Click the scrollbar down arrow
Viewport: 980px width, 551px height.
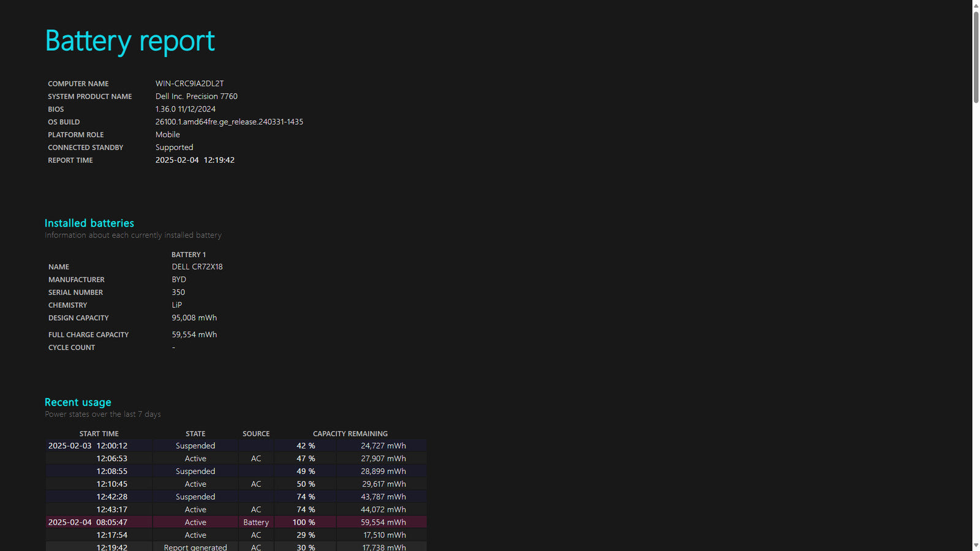[976, 545]
